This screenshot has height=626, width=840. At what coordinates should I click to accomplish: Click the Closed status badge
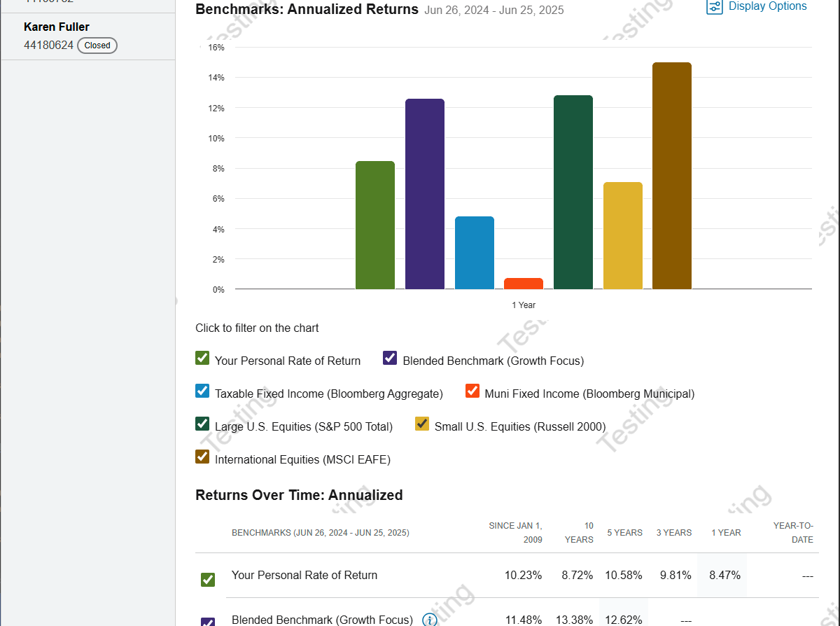tap(97, 46)
